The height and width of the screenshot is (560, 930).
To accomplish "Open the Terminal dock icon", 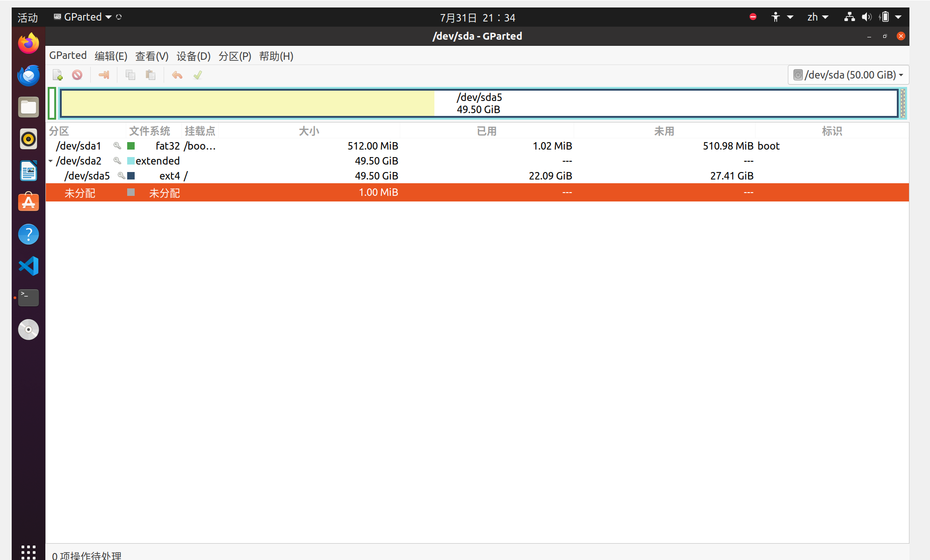I will (29, 298).
